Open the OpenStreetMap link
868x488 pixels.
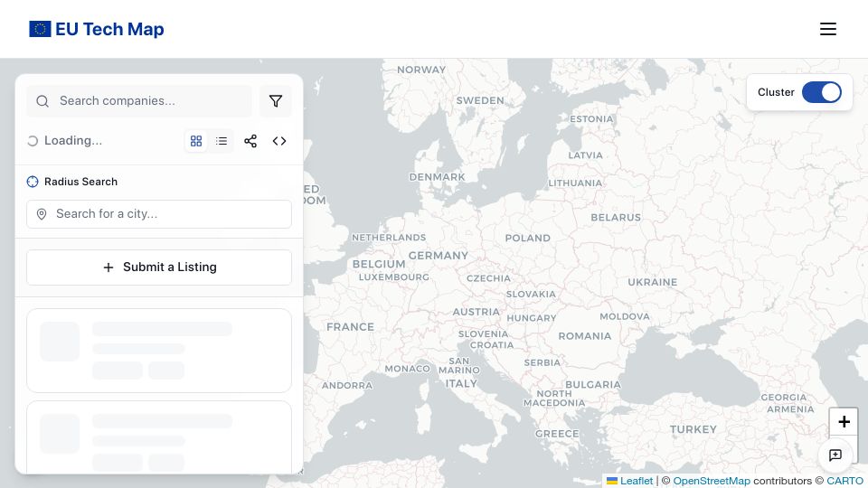tap(712, 481)
